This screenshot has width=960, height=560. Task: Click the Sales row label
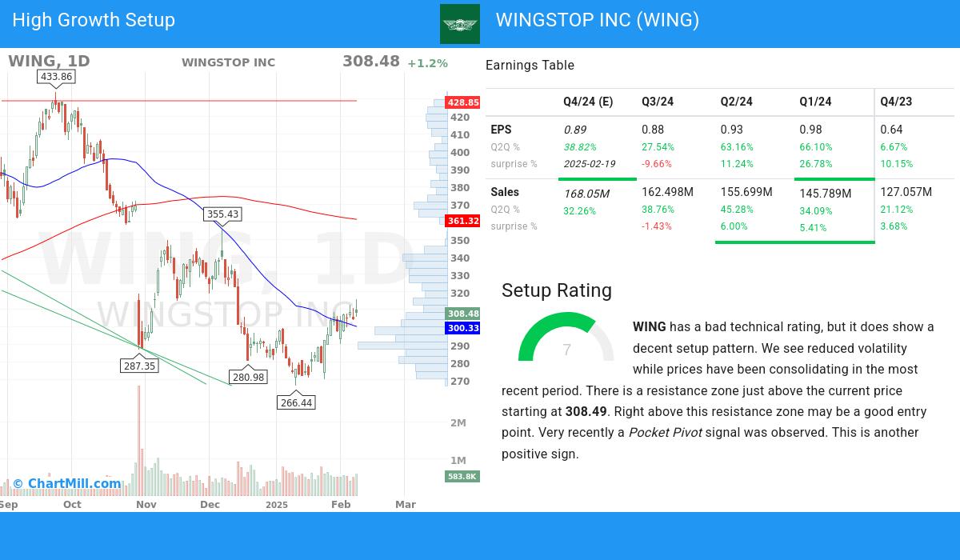click(x=505, y=192)
